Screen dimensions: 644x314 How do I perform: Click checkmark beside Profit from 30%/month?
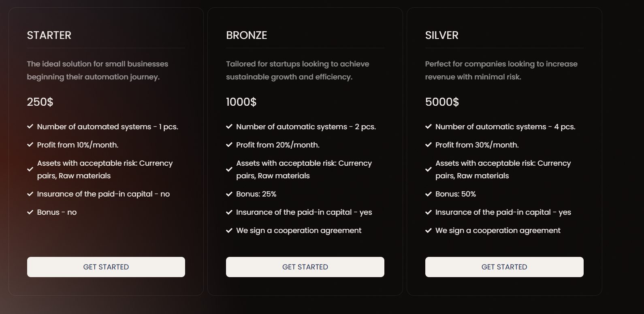click(x=429, y=145)
